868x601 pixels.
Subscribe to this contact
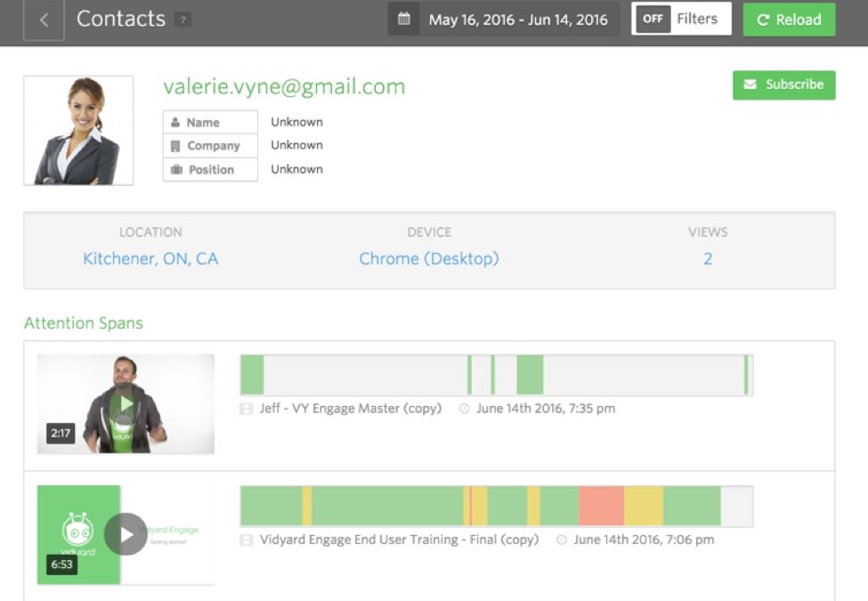pyautogui.click(x=783, y=85)
